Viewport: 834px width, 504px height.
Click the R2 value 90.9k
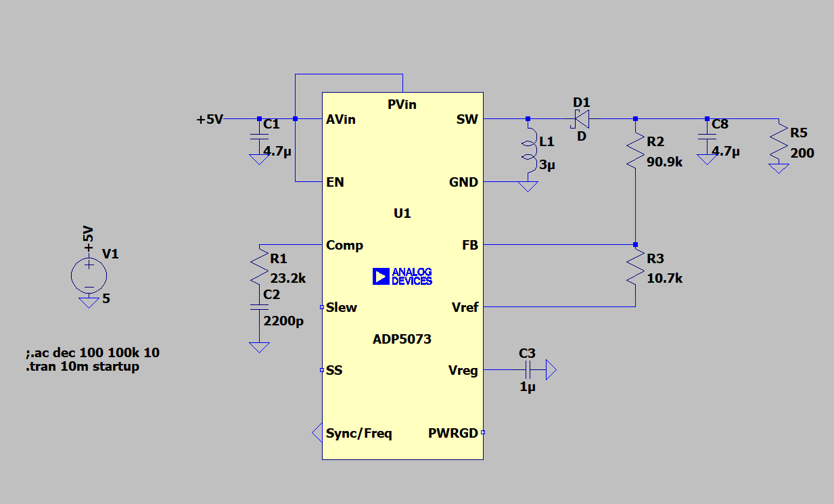664,163
